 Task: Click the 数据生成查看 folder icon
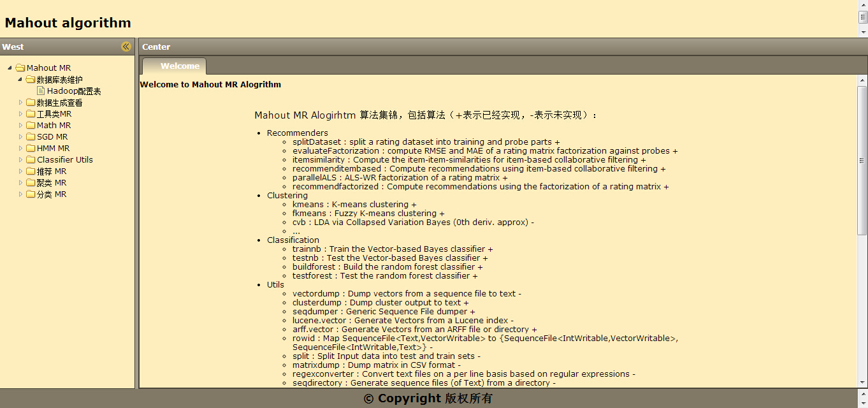(31, 103)
